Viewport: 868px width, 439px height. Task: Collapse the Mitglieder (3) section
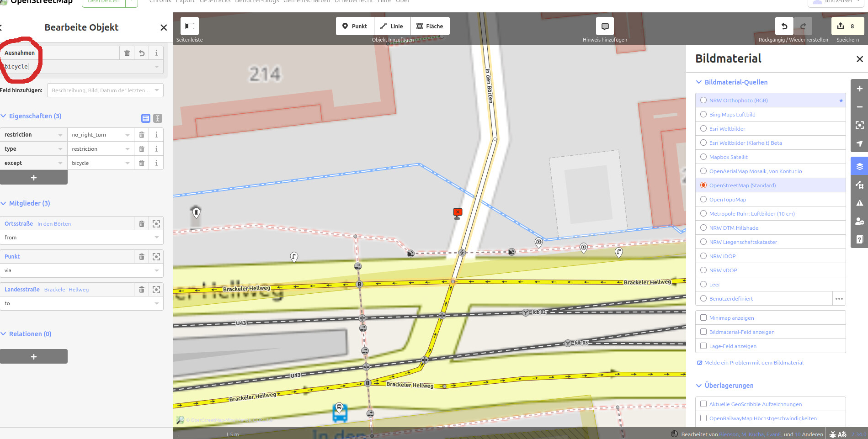tap(26, 203)
